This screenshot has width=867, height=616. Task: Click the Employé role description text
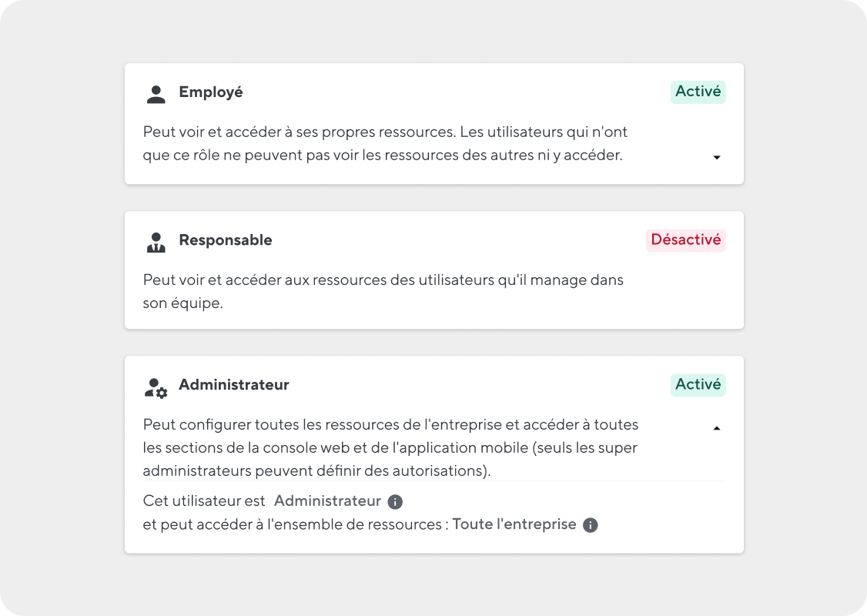click(x=385, y=144)
